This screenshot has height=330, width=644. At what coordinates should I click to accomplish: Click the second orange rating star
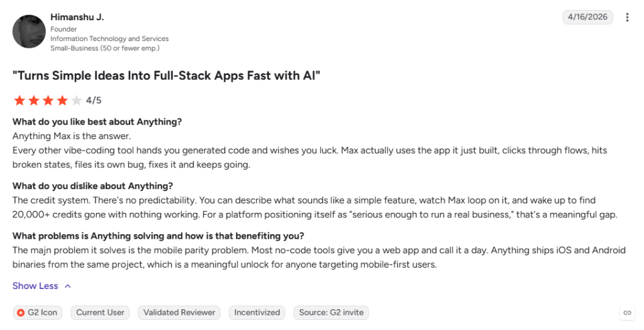pos(34,100)
